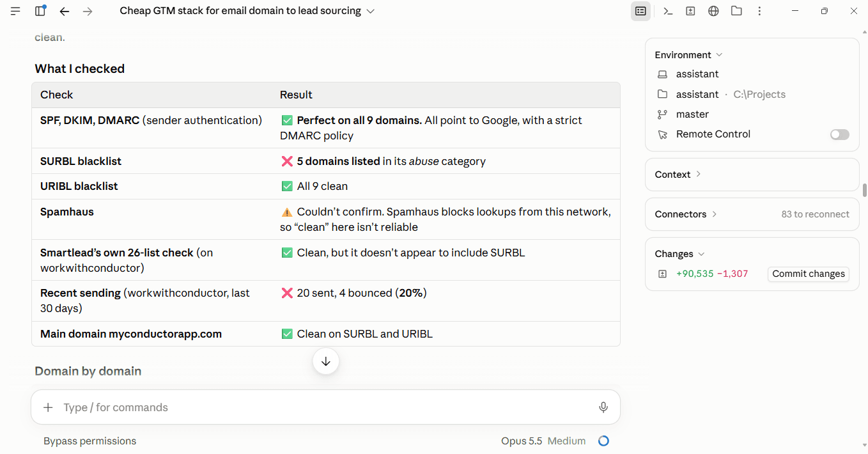The width and height of the screenshot is (868, 454).
Task: Click the red X on SURBL row
Action: 287,161
